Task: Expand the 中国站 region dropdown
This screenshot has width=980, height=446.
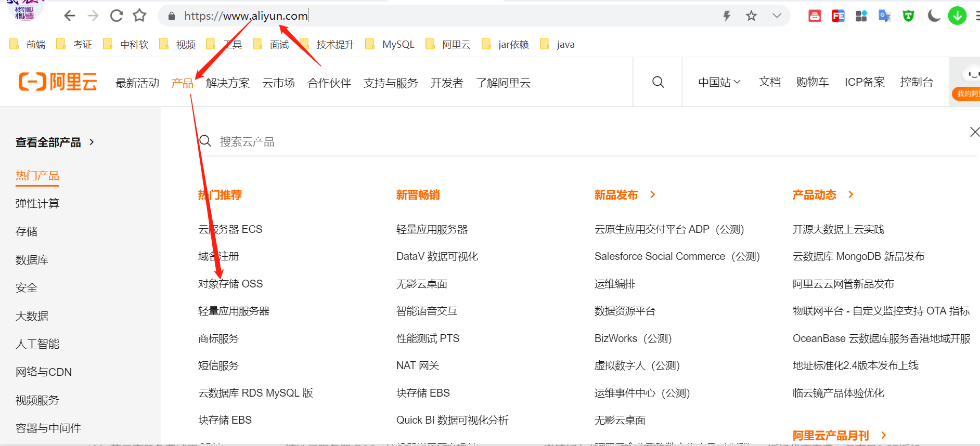Action: [x=719, y=82]
